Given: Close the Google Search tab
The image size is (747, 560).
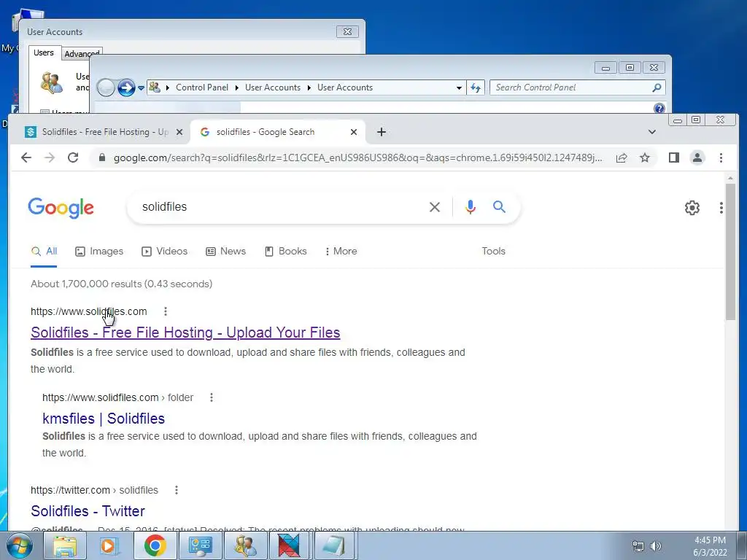Looking at the screenshot, I should tap(354, 132).
